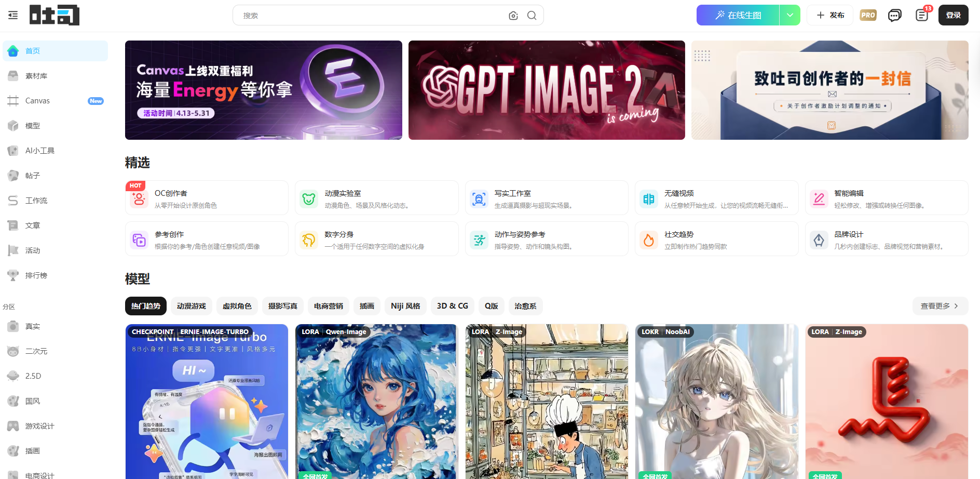Open the 社交趋势 card
This screenshot has height=479, width=980.
click(717, 239)
